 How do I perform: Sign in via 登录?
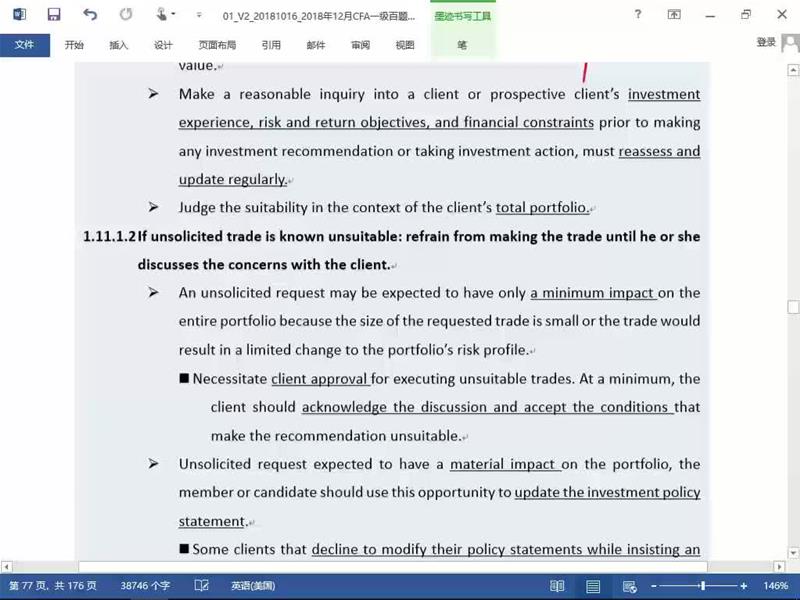coord(766,42)
